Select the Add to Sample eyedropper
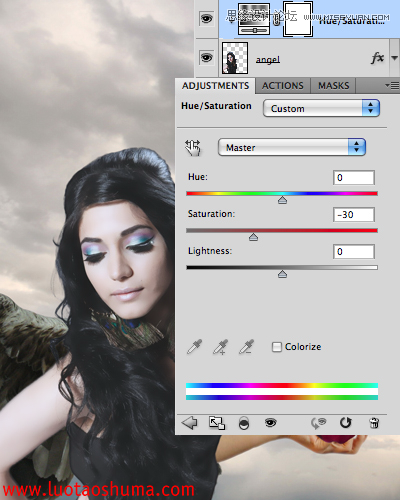 [220, 347]
